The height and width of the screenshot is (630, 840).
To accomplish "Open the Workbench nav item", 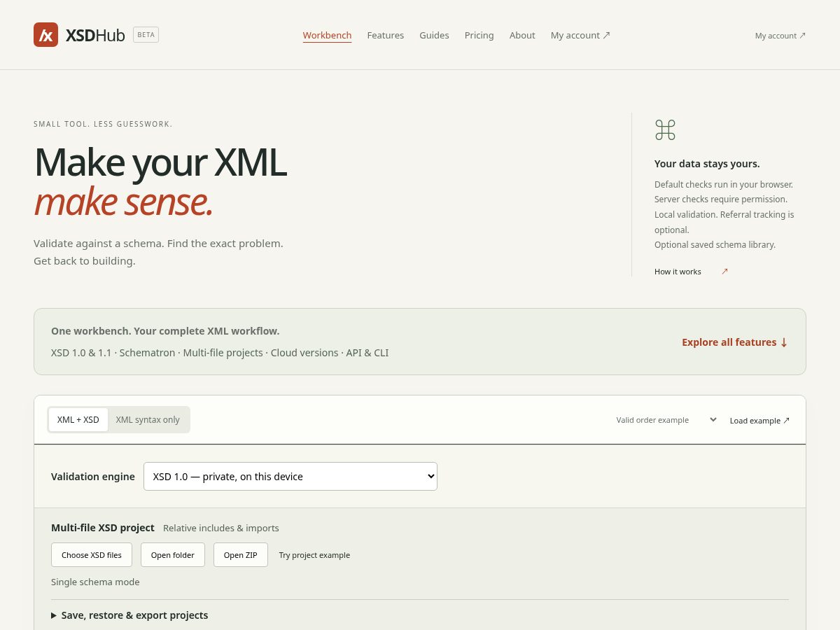I will (327, 35).
